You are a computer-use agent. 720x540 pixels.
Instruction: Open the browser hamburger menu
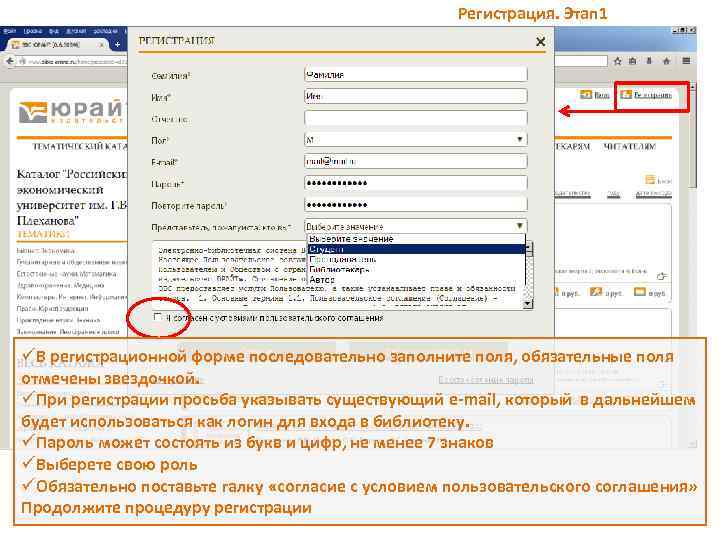(686, 61)
